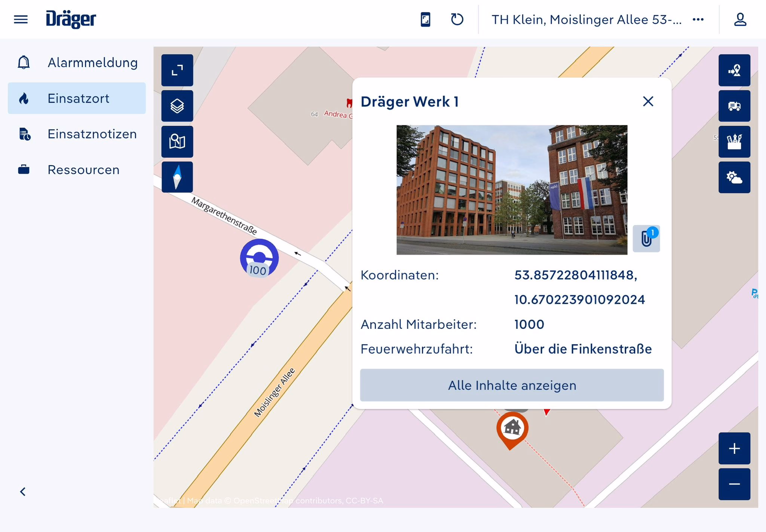Open the user profile icon
766x532 pixels.
[740, 19]
